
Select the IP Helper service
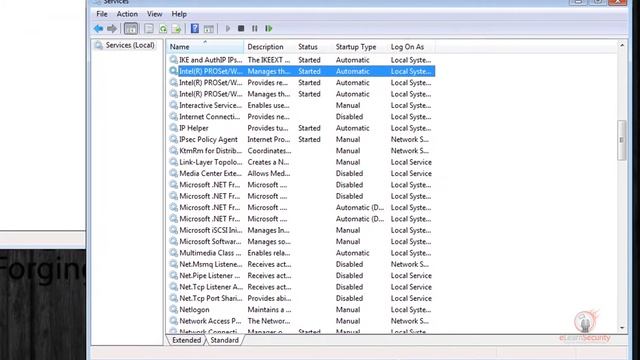coord(301,128)
